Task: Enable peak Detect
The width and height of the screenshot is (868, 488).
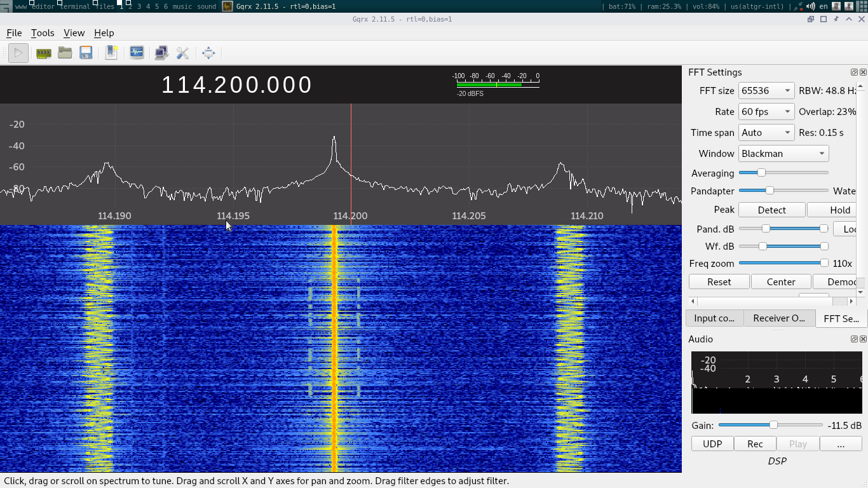Action: (771, 210)
